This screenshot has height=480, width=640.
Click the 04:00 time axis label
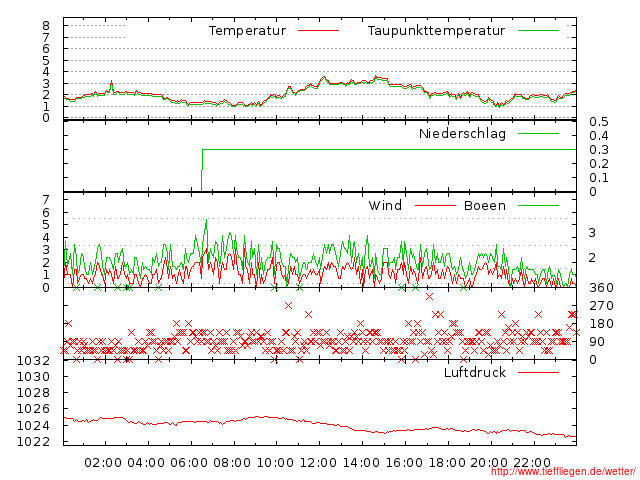pyautogui.click(x=146, y=463)
